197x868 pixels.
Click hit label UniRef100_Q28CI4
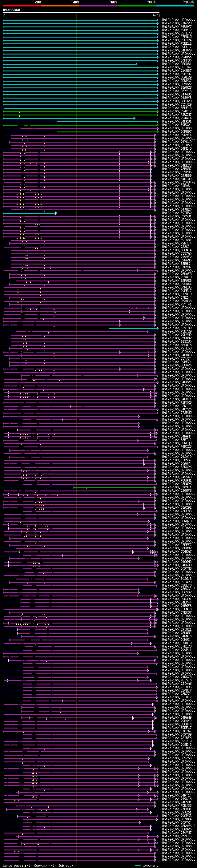tap(177, 247)
